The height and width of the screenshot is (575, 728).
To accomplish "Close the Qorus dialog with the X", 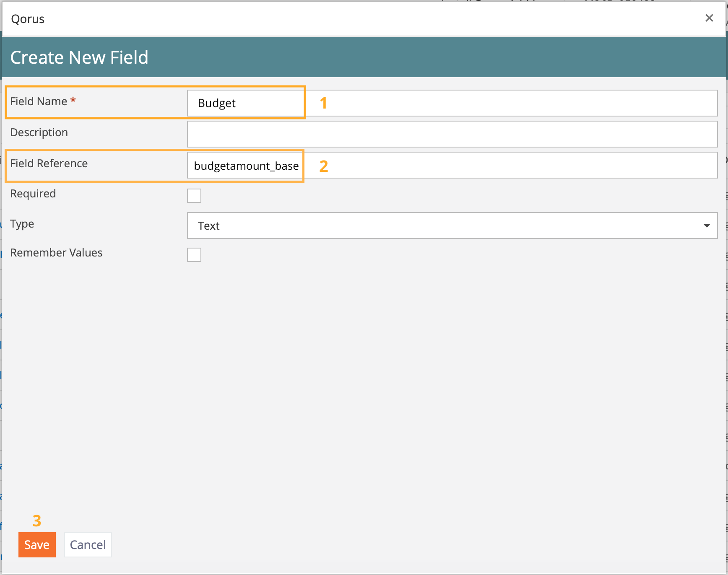I will pyautogui.click(x=709, y=18).
